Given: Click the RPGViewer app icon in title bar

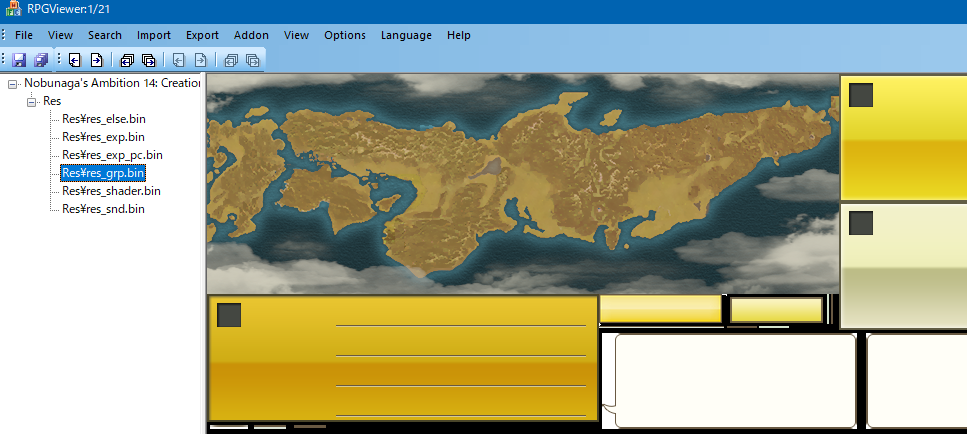Looking at the screenshot, I should tap(12, 11).
